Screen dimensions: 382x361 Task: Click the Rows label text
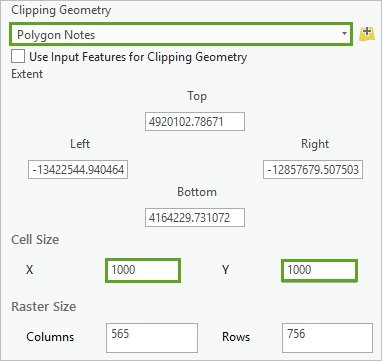236,337
